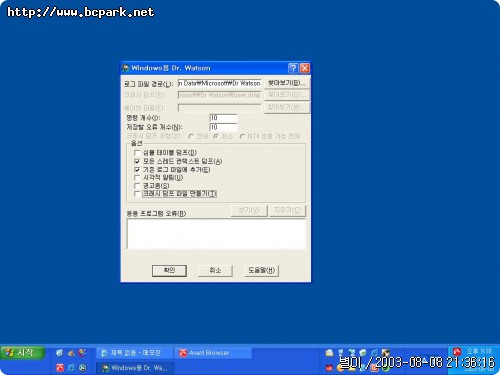Click 찾아보기(B) next to log file path
This screenshot has width=500, height=375.
[287, 83]
